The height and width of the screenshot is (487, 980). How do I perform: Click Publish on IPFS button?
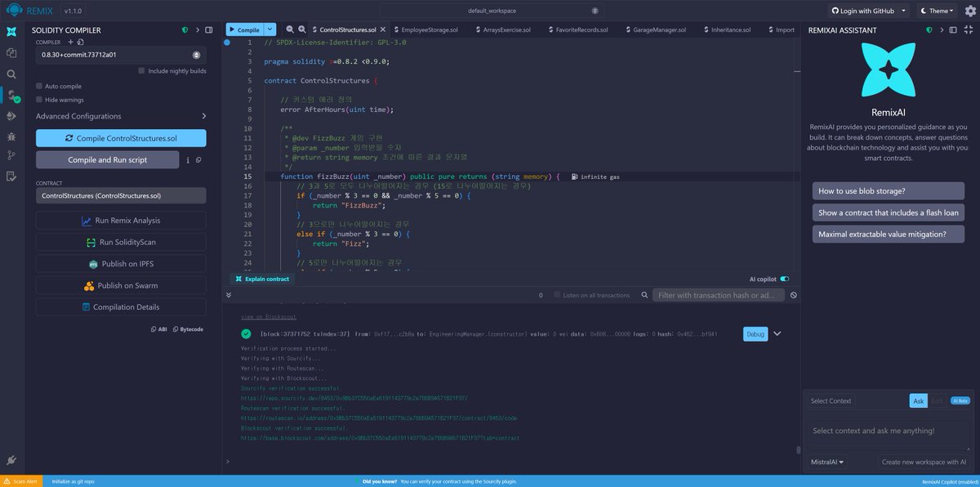121,264
